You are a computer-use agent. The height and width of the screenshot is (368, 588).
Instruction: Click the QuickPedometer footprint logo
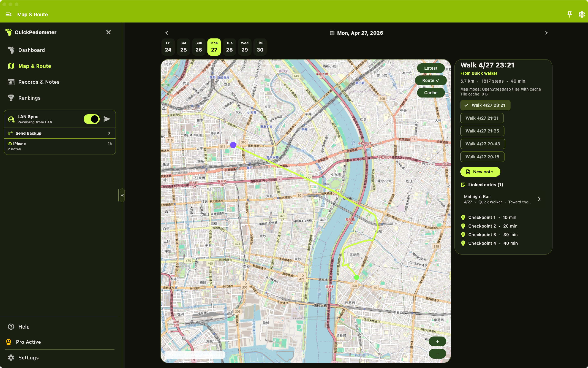[x=9, y=32]
